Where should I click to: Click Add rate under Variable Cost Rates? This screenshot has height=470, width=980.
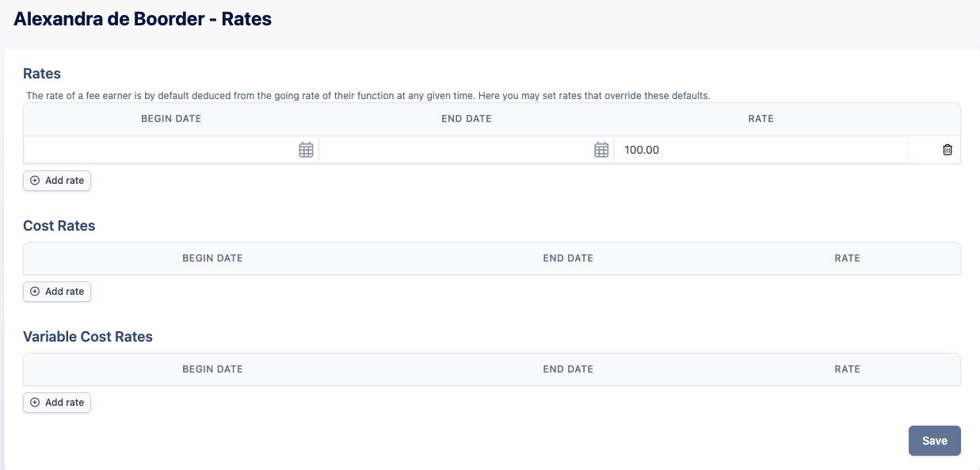[57, 403]
